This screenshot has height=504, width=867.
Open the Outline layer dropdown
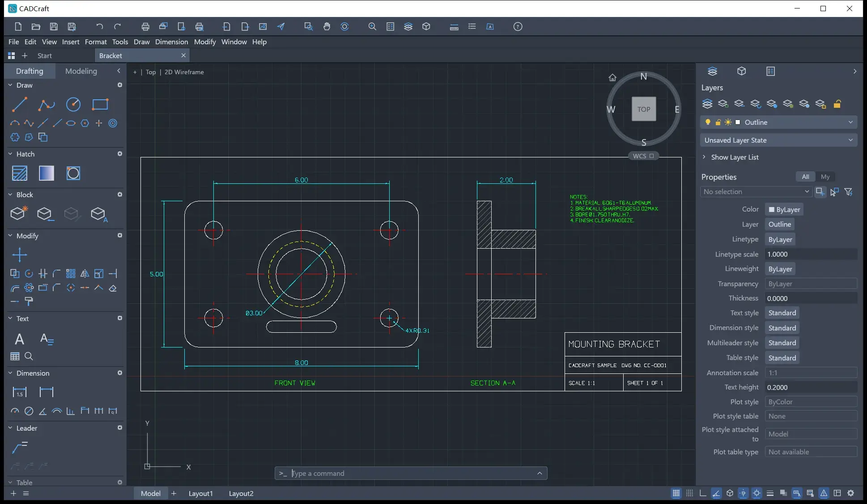click(x=779, y=122)
